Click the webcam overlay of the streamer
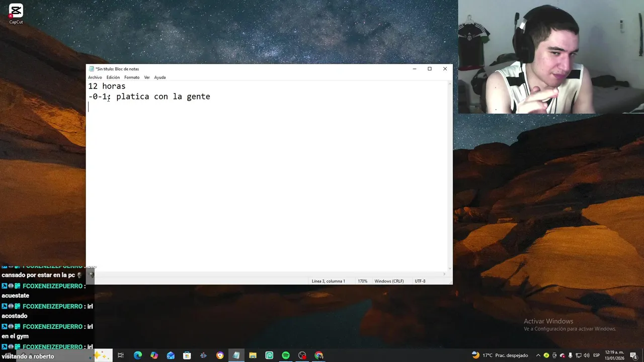 click(x=551, y=57)
